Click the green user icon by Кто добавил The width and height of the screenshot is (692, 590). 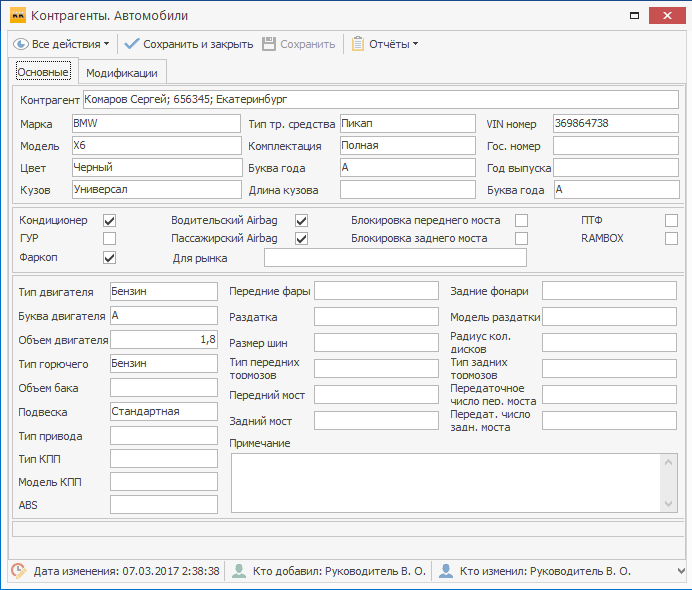point(239,571)
